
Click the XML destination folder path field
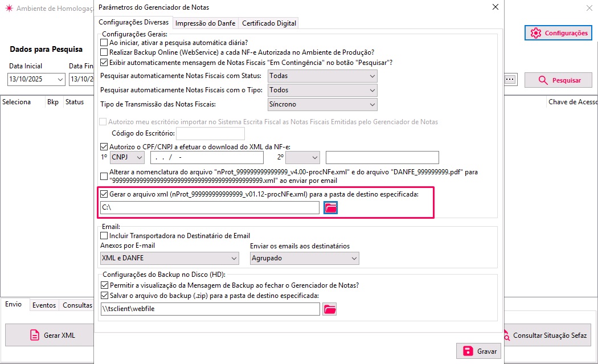pyautogui.click(x=209, y=208)
